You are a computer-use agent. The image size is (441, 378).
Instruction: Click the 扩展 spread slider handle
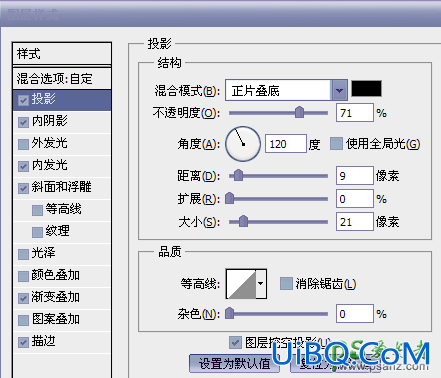pyautogui.click(x=230, y=199)
